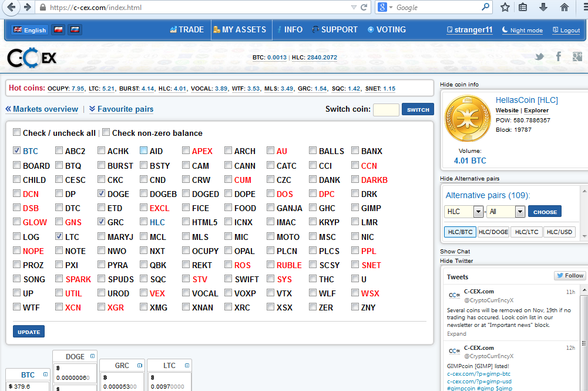Screen dimensions: 588x391
Task: Select the HLC/BTC pair tab
Action: [x=460, y=232]
